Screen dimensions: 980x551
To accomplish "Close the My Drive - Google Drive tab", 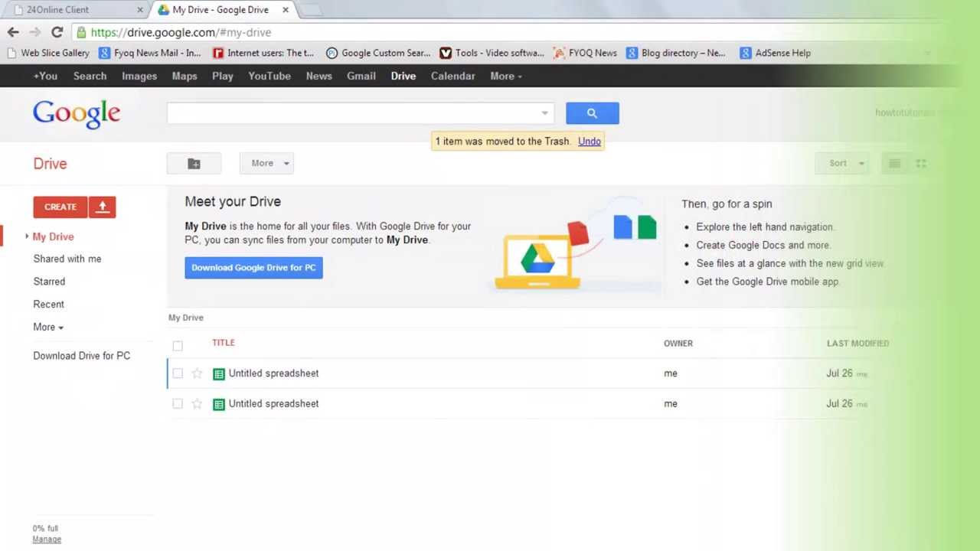I will (286, 10).
